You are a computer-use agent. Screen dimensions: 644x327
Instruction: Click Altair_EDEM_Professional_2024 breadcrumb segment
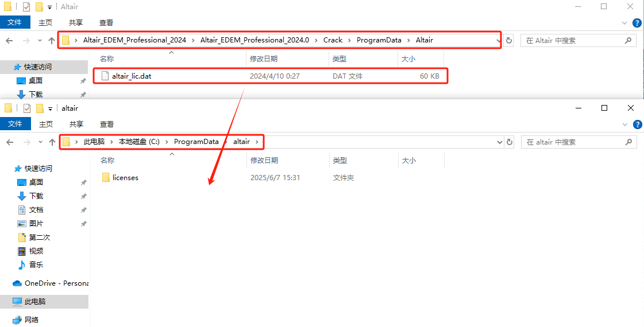point(134,40)
